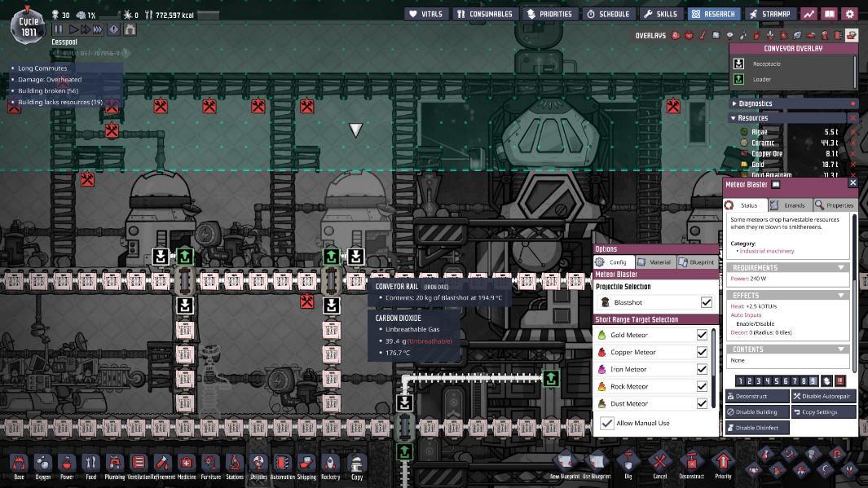Image resolution: width=868 pixels, height=488 pixels.
Task: Pause the game with the pause button
Action: tap(58, 29)
